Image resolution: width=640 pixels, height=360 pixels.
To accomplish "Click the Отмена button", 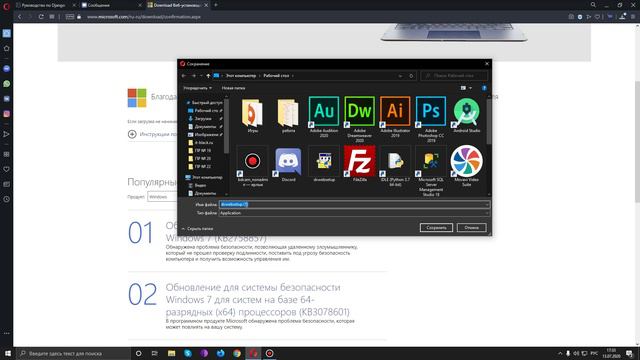I will point(471,228).
